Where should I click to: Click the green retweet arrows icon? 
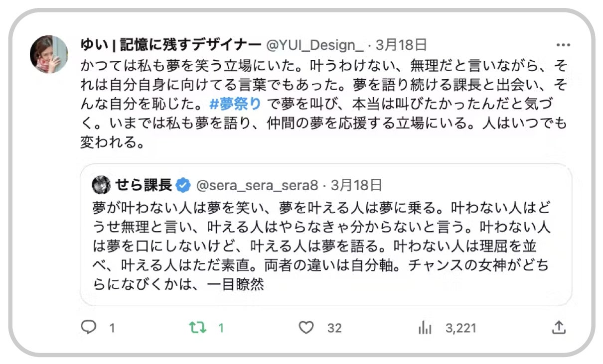click(198, 327)
